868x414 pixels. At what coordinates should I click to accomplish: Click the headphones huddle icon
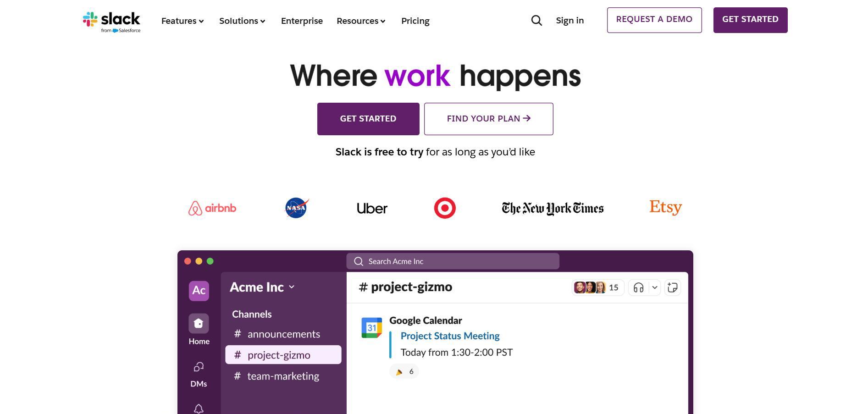point(638,287)
